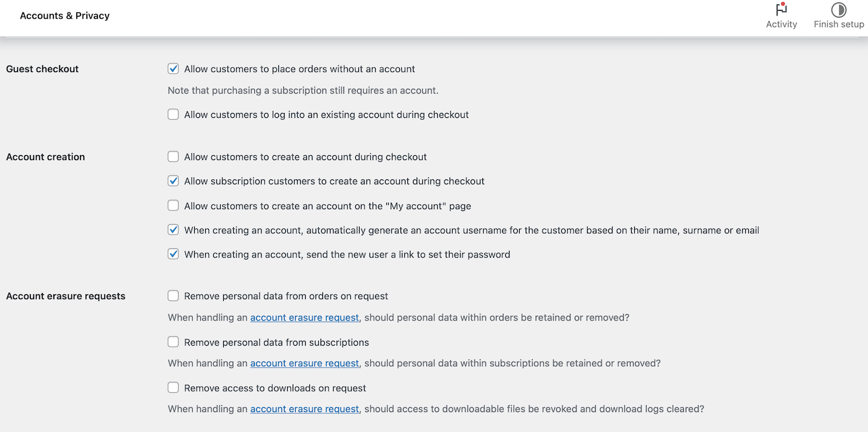Check remove access to downloads on request

point(174,388)
